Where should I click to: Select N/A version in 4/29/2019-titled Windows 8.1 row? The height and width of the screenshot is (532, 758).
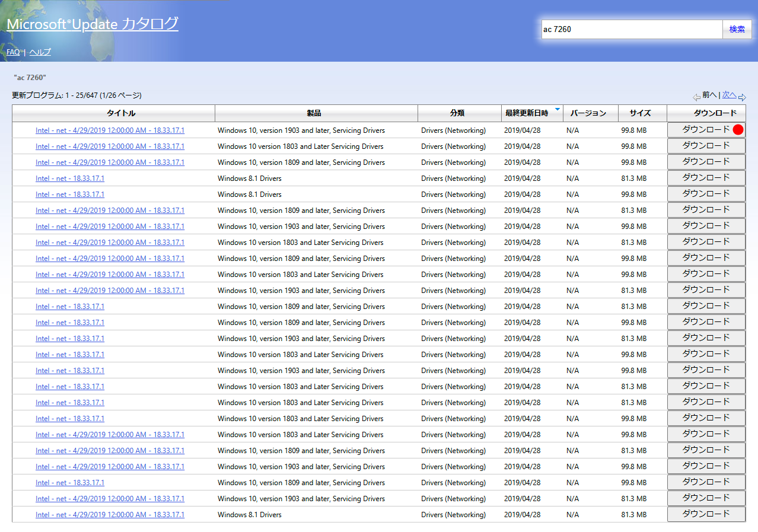coord(572,515)
